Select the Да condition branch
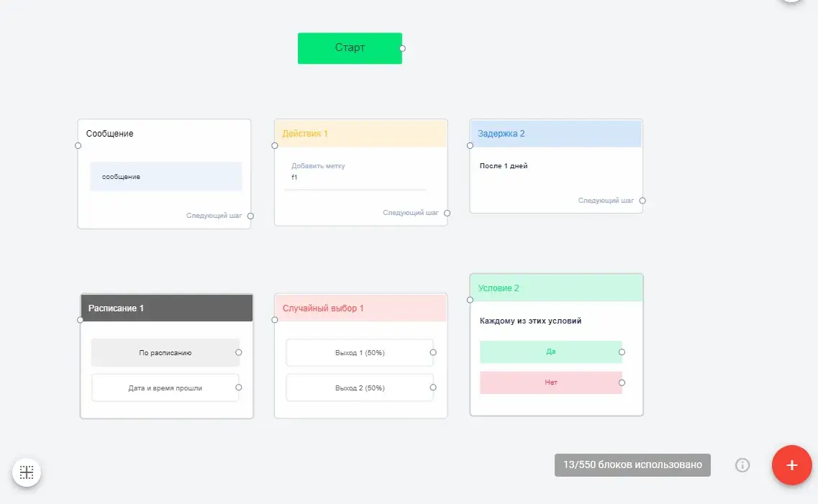Screen dimensions: 818x504 (x=551, y=352)
